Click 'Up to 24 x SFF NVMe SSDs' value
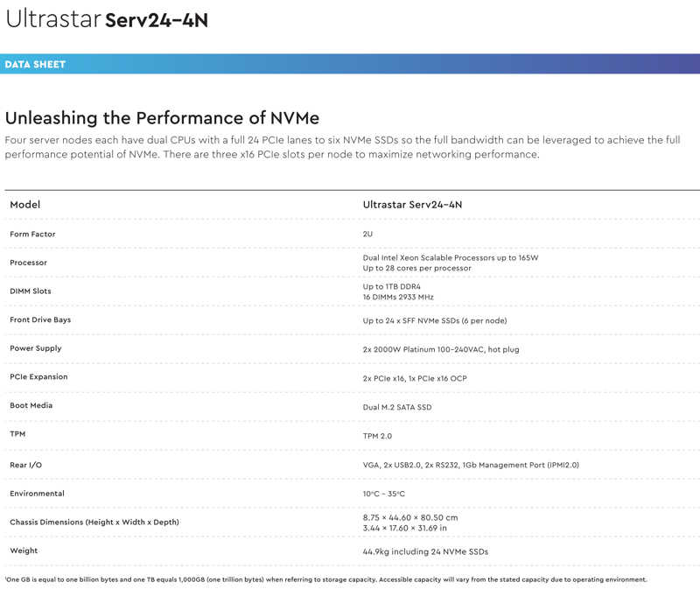The height and width of the screenshot is (596, 700). coord(435,320)
